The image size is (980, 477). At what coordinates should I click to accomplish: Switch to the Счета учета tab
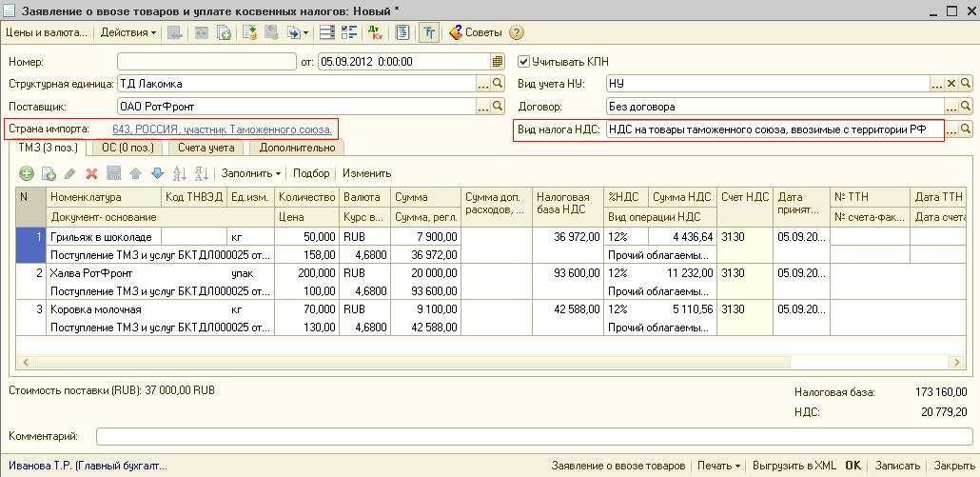[x=207, y=148]
